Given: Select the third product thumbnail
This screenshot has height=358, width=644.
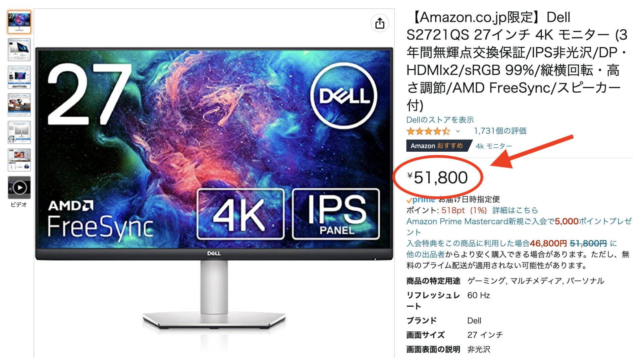Looking at the screenshot, I should pos(19,77).
